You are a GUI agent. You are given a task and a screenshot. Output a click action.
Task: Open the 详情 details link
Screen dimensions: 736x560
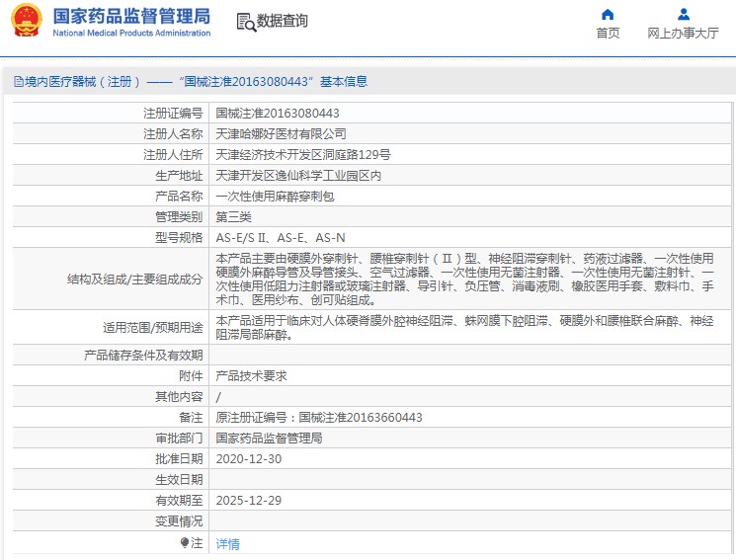(227, 543)
